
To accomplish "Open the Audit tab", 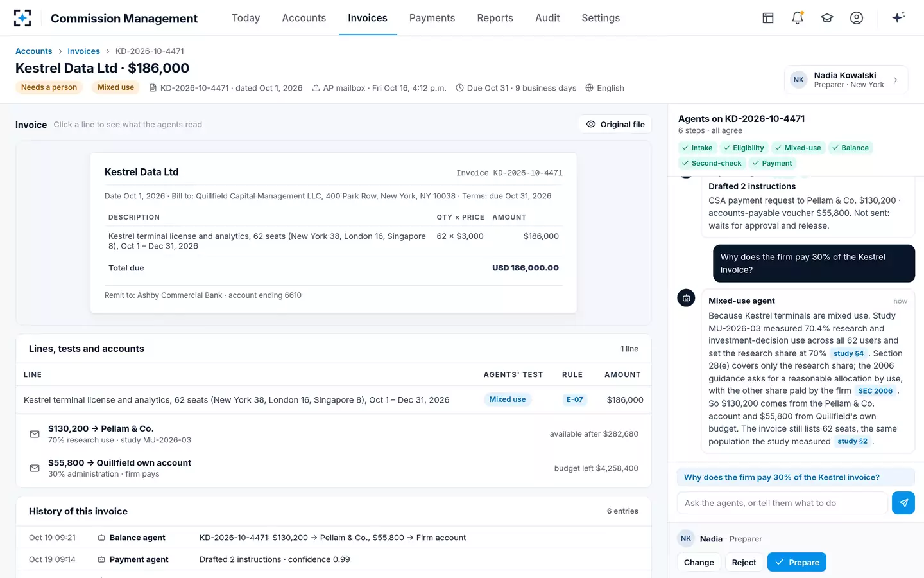I will 547,18.
